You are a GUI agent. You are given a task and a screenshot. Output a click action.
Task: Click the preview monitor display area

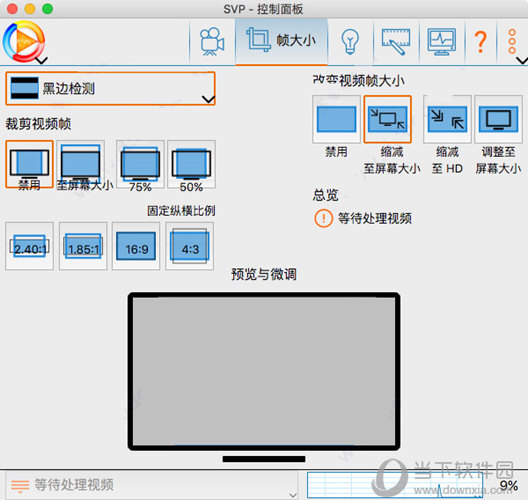[264, 371]
